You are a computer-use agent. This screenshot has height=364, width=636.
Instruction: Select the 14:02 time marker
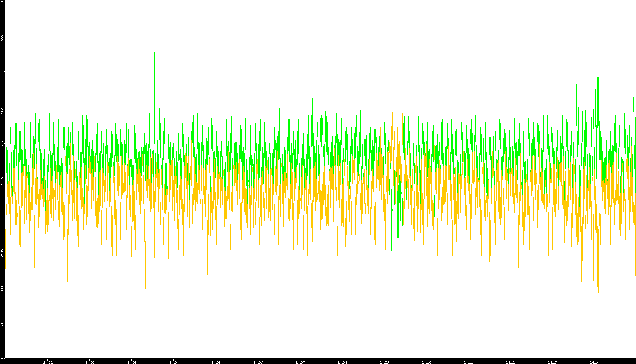coord(90,362)
